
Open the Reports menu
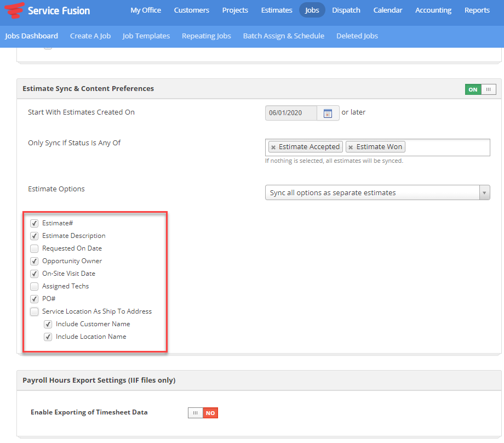[x=477, y=10]
